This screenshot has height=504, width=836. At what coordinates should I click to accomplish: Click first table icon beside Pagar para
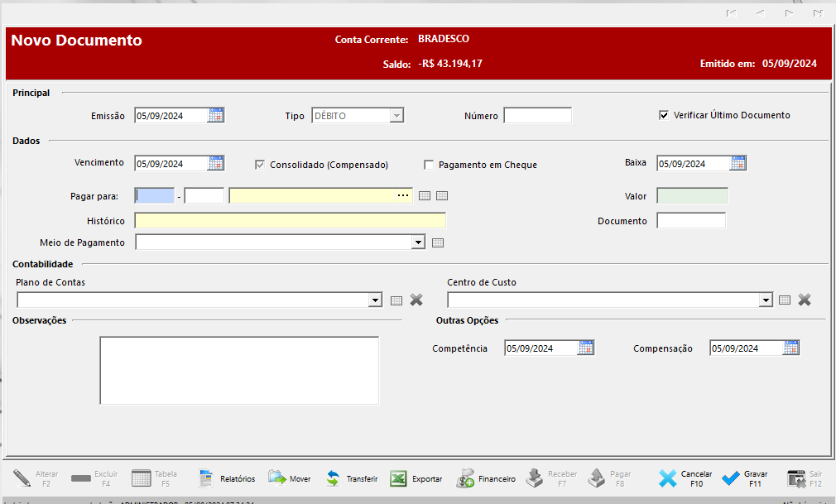[425, 196]
